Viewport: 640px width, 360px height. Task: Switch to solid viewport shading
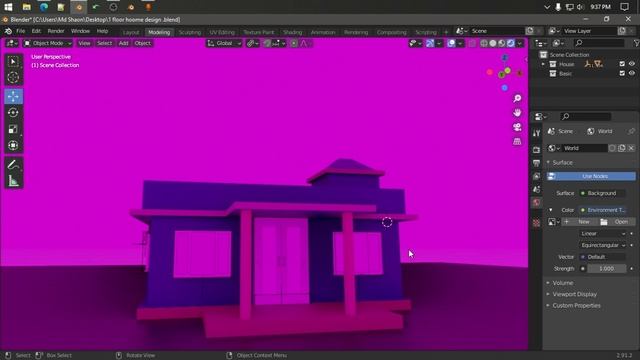(x=493, y=43)
